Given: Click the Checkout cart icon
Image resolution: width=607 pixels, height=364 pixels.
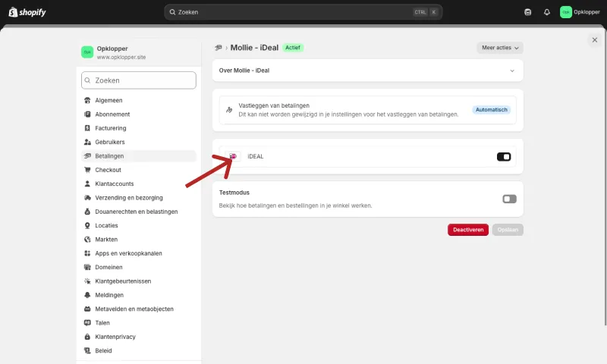Looking at the screenshot, I should (x=87, y=170).
